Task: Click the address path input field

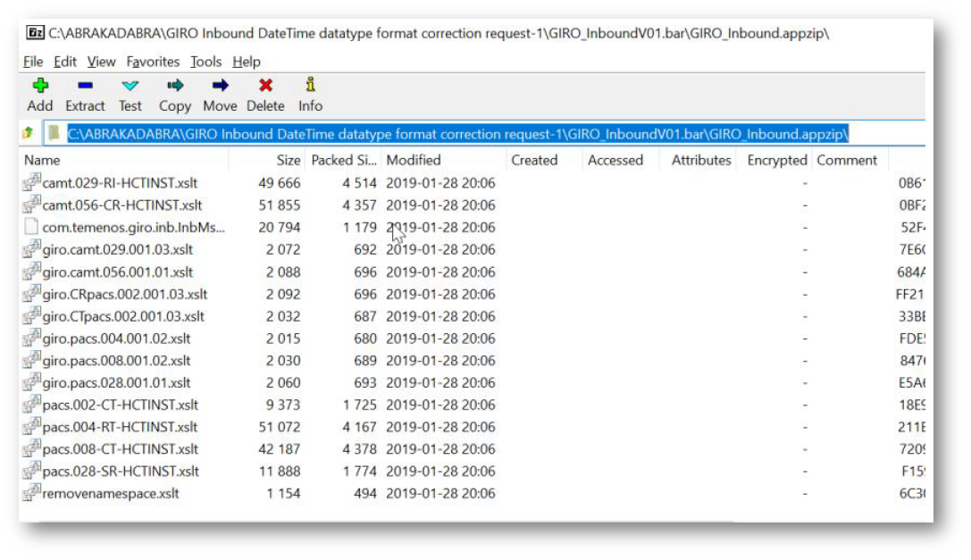Action: pos(457,133)
